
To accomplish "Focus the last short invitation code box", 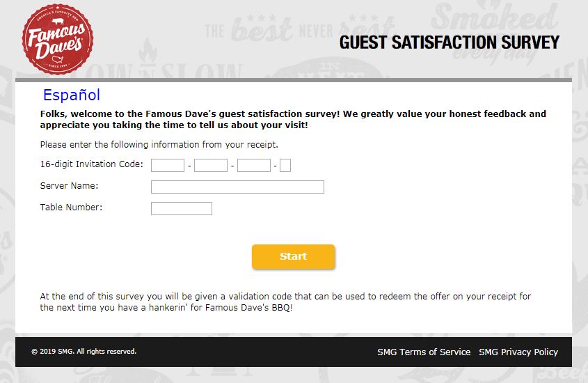I will [285, 165].
